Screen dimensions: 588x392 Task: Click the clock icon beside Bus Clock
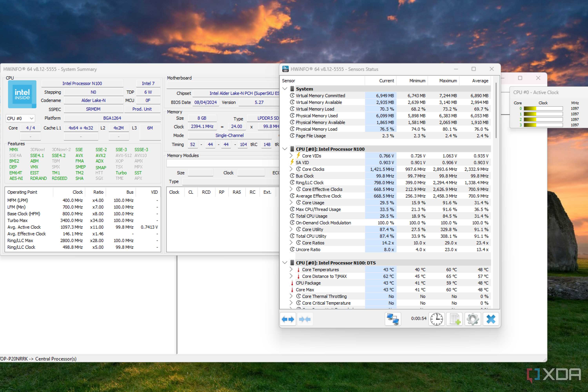point(292,176)
